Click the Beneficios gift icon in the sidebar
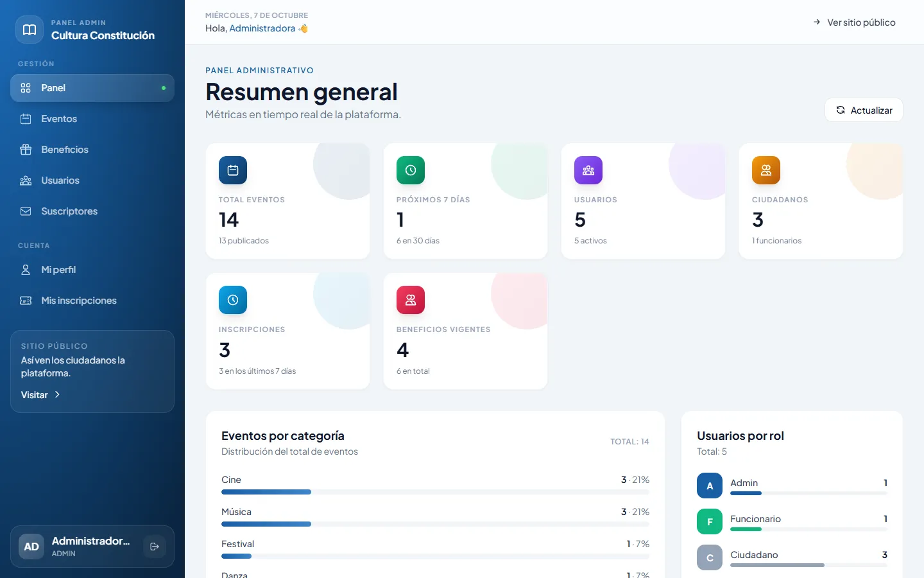Screen dimensions: 924x578 (26, 150)
